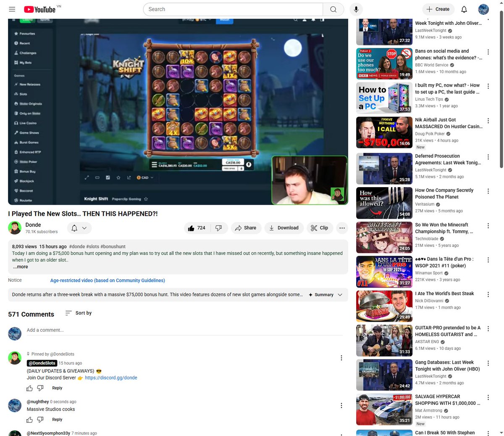The image size is (504, 436).
Task: Dislike the @DondeSlots pinned comment
Action: pyautogui.click(x=40, y=388)
